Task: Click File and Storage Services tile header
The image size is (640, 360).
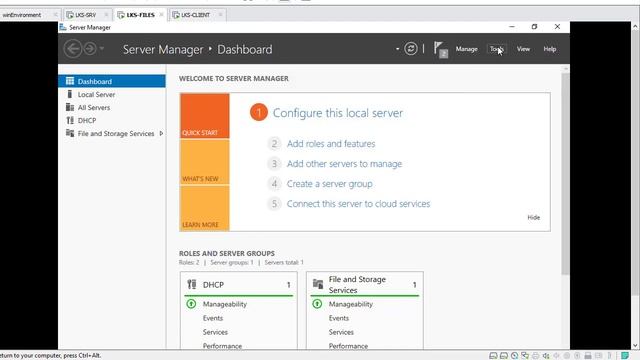Action: pos(365,284)
